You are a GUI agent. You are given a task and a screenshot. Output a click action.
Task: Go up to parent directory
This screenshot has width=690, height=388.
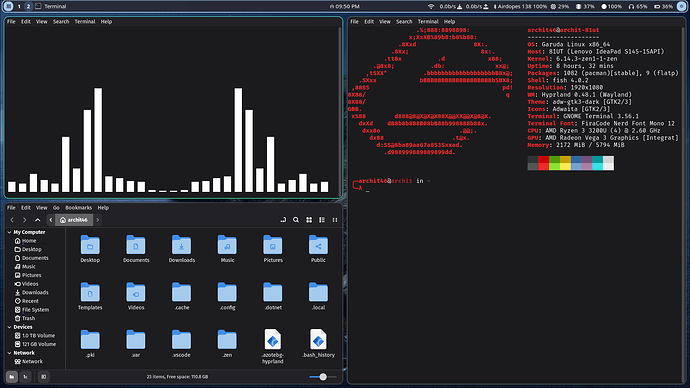tap(37, 220)
